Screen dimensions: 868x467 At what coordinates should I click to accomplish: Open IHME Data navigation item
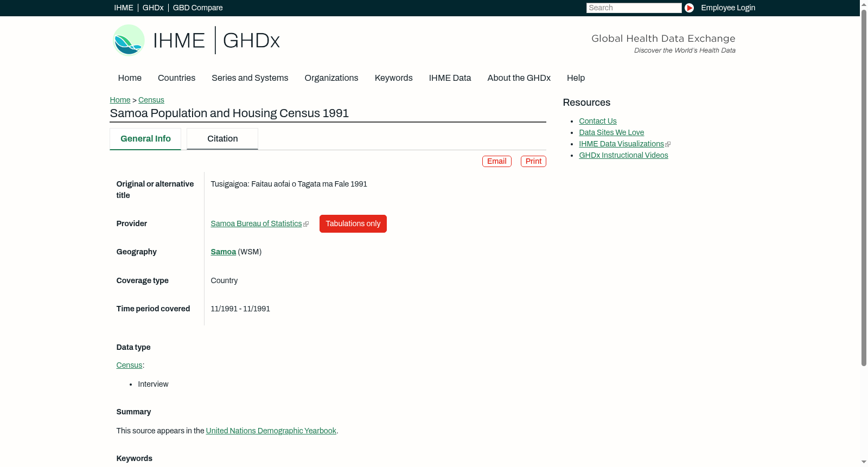point(450,78)
